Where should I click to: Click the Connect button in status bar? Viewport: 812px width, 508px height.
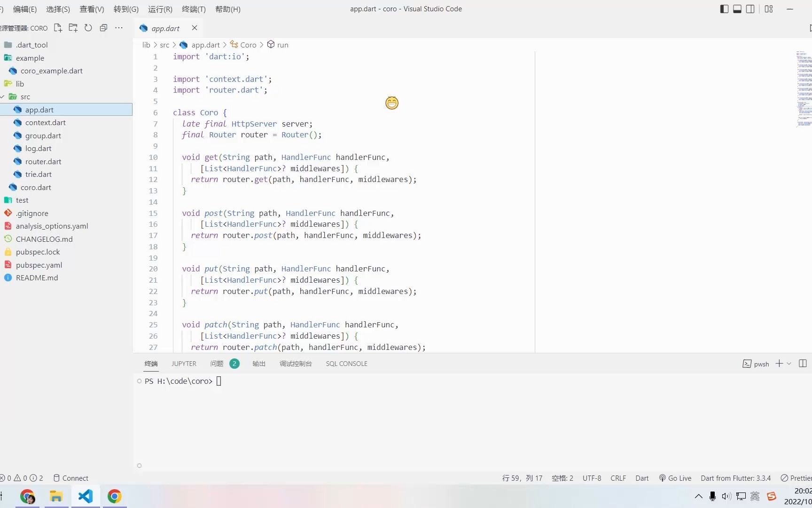71,478
